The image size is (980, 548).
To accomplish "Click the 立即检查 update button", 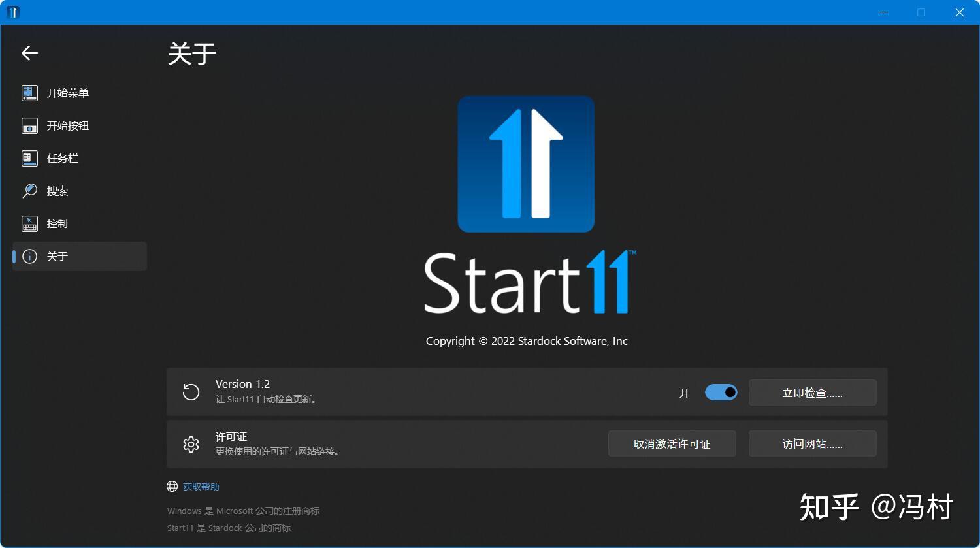I will tap(812, 393).
